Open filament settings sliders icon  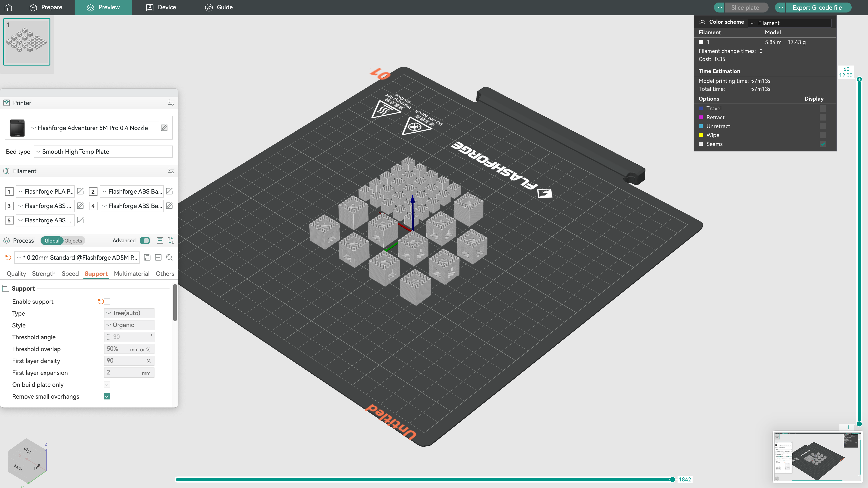point(171,171)
